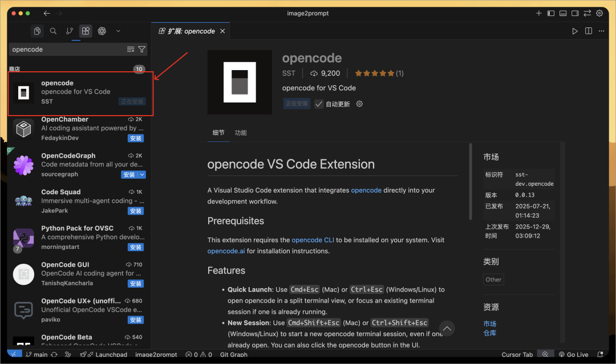616x364 pixels.
Task: Close the 扩展: opencode tab
Action: coord(222,31)
